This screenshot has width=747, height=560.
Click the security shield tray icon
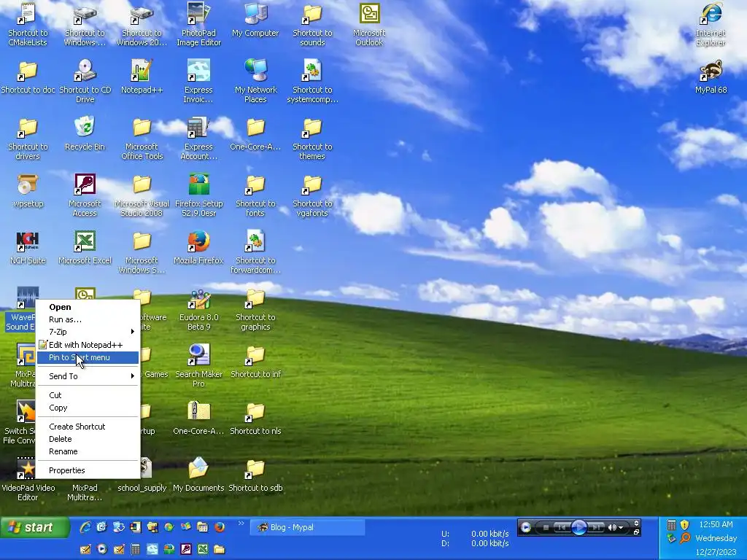click(684, 525)
